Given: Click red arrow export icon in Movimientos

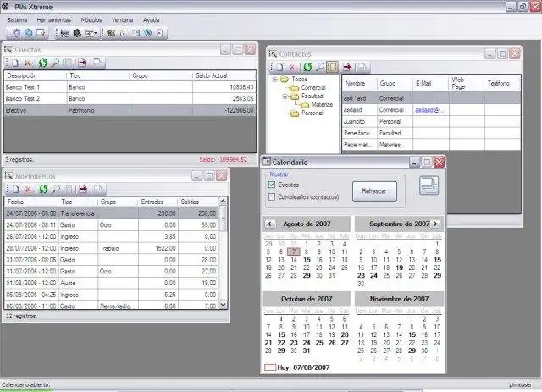Looking at the screenshot, I should click(x=83, y=189).
